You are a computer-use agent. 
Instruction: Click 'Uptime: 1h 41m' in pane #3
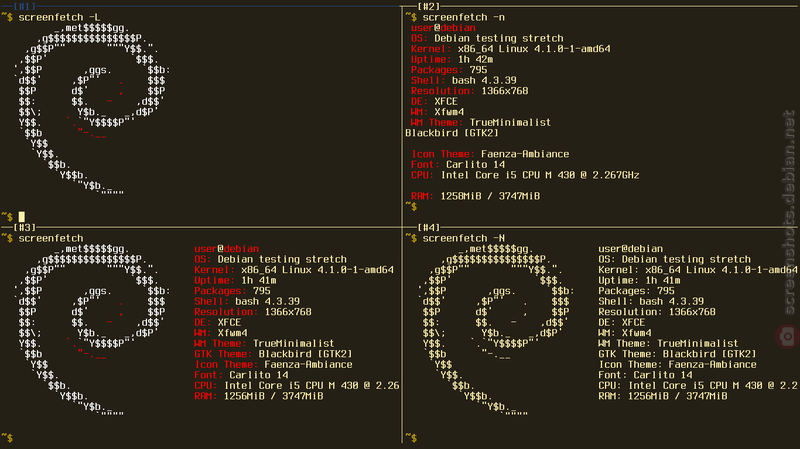(x=235, y=280)
